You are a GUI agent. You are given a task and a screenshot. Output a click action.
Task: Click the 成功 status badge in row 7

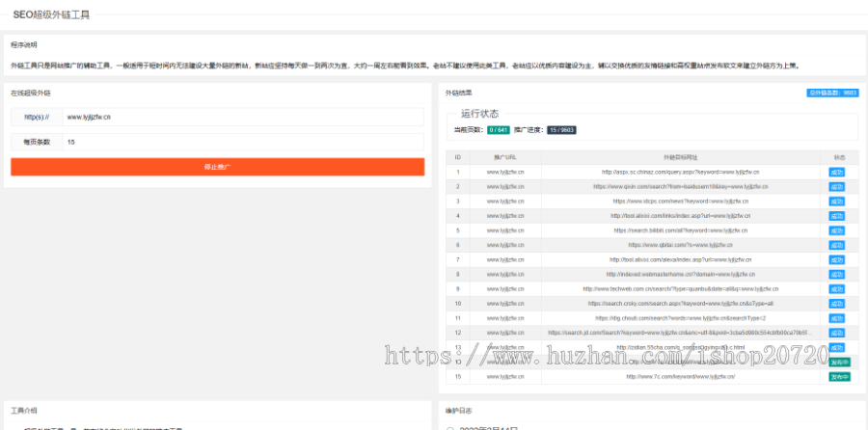click(x=836, y=260)
